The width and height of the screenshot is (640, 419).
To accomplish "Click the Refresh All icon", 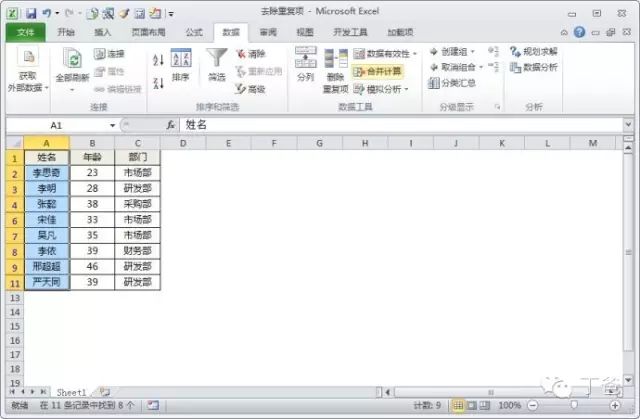I will pyautogui.click(x=72, y=58).
